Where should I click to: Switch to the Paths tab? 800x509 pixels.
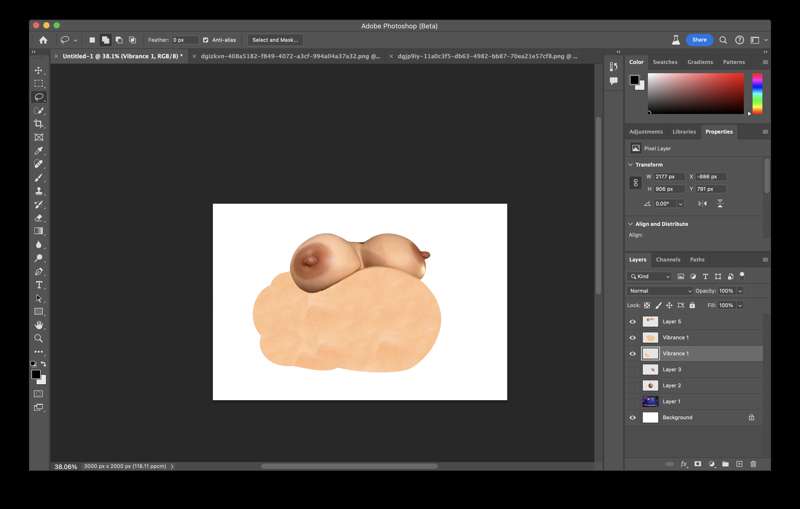pos(697,260)
